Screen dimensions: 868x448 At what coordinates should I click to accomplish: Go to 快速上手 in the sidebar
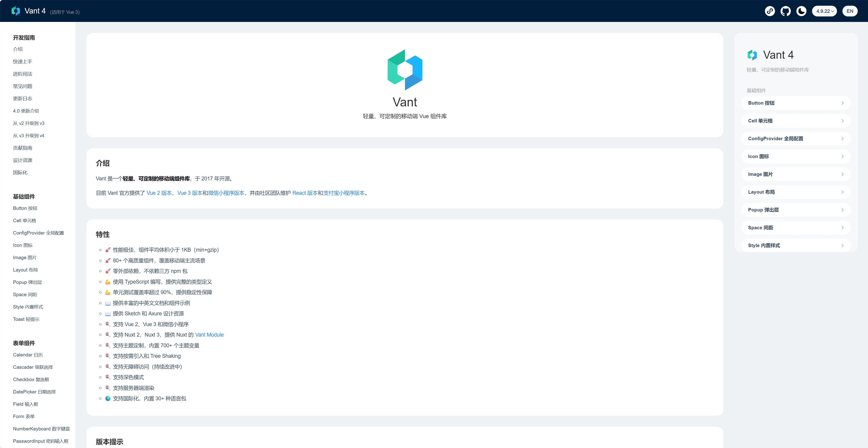pos(23,62)
